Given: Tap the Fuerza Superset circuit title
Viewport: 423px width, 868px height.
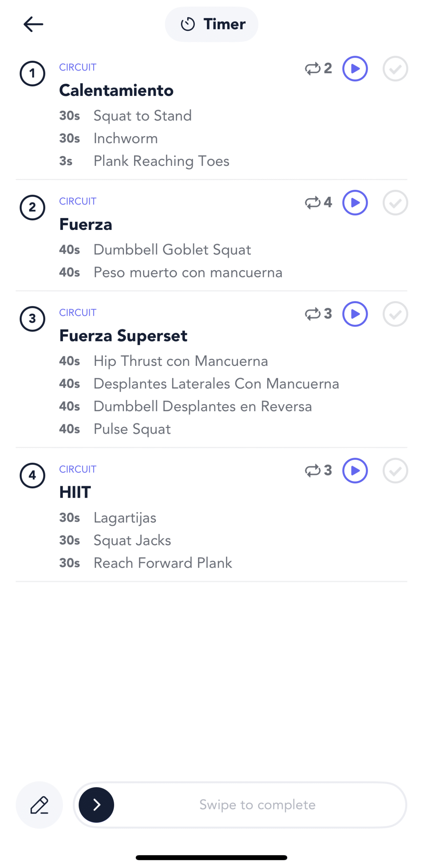Looking at the screenshot, I should [123, 335].
